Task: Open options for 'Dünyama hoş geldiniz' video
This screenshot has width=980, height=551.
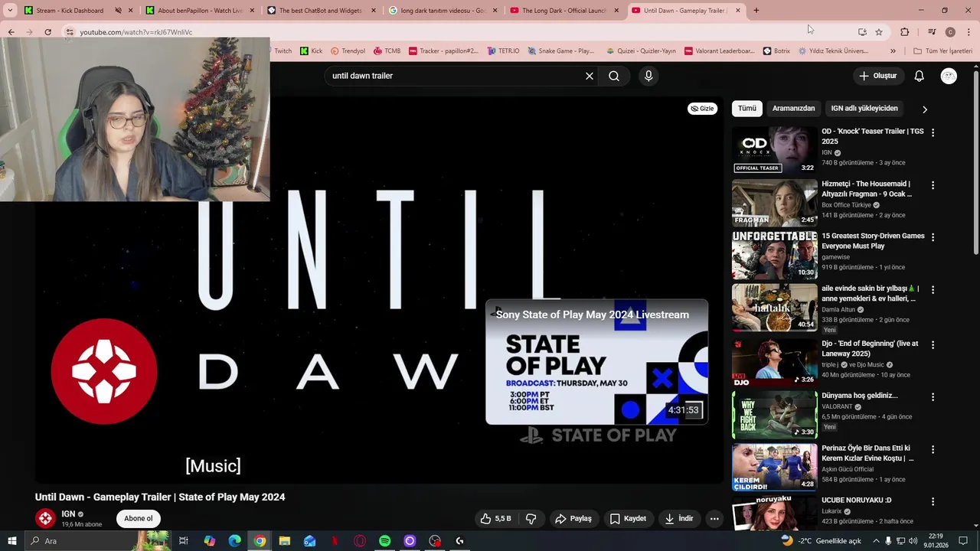Action: click(933, 397)
